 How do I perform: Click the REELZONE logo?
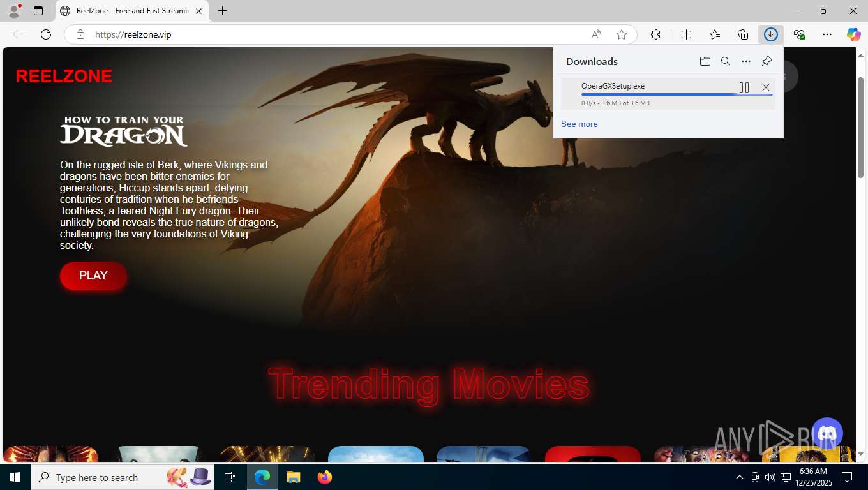64,77
